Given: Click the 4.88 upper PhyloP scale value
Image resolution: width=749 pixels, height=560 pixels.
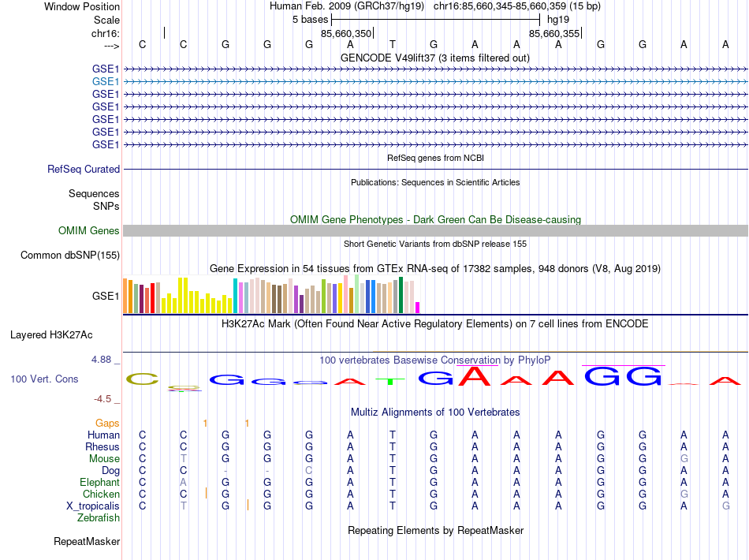Looking at the screenshot, I should pos(101,360).
